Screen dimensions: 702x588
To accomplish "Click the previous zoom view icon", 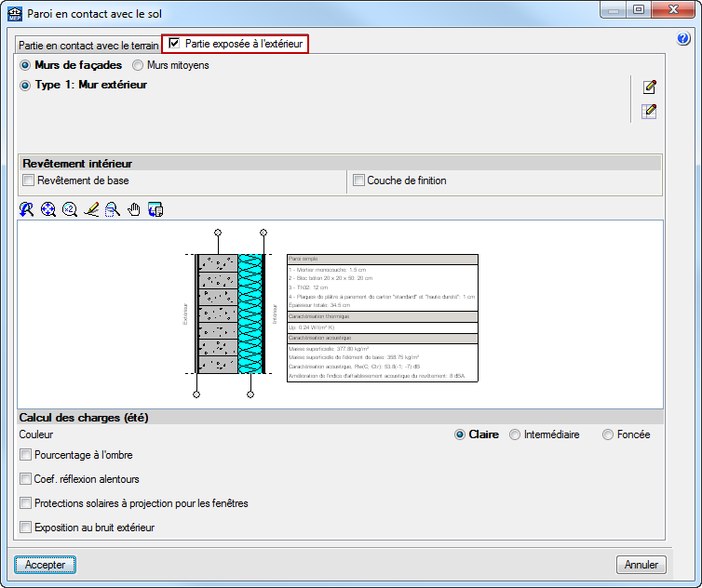I will coord(26,209).
